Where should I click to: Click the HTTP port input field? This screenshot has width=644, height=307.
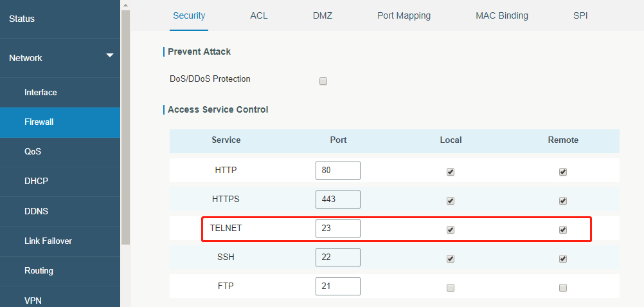(x=338, y=171)
